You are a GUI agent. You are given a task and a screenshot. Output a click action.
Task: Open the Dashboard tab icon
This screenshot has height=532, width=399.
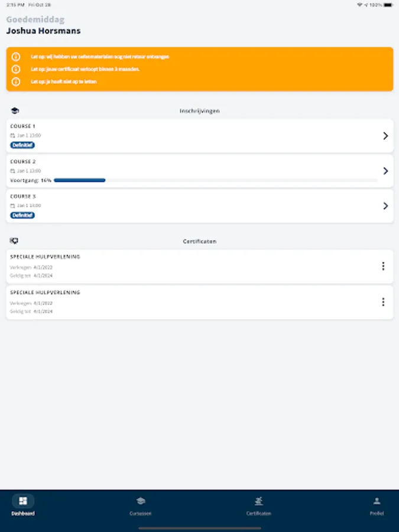pos(23,501)
